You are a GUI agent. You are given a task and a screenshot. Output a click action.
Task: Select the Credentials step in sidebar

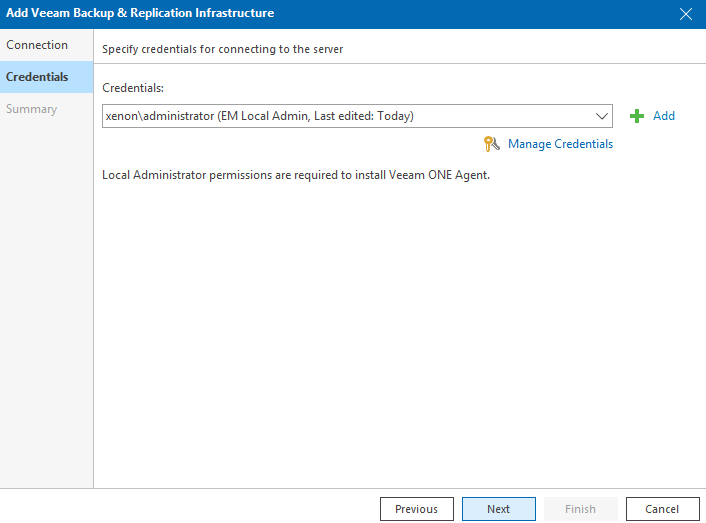(x=46, y=77)
